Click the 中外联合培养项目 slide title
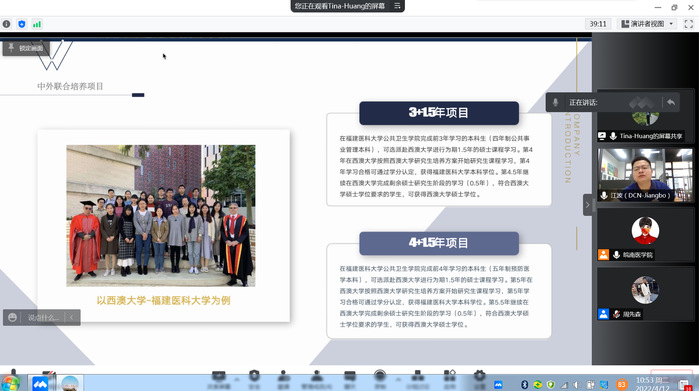The width and height of the screenshot is (699, 391). (70, 86)
